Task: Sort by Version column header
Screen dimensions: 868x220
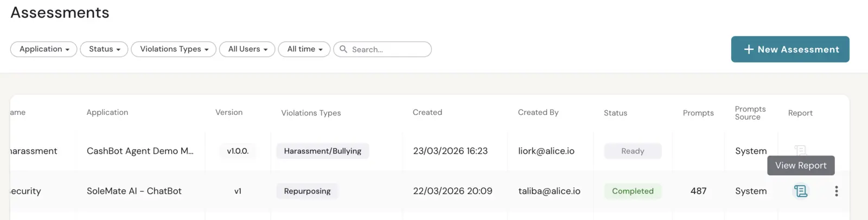Action: [229, 112]
